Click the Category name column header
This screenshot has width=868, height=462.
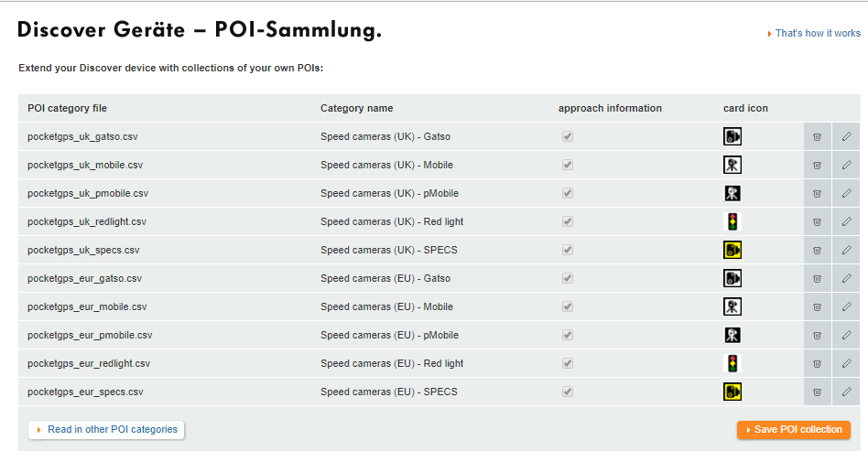point(356,109)
